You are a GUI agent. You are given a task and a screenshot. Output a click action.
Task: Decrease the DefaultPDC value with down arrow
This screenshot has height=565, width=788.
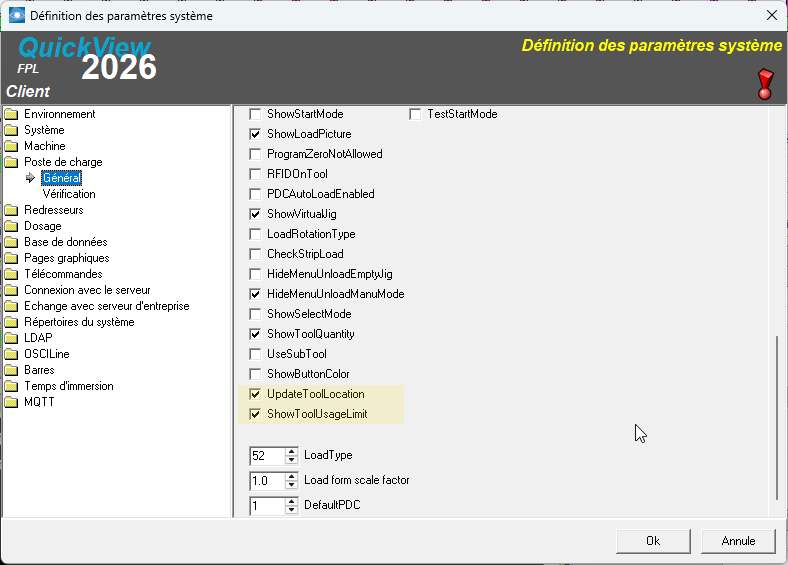pyautogui.click(x=291, y=510)
